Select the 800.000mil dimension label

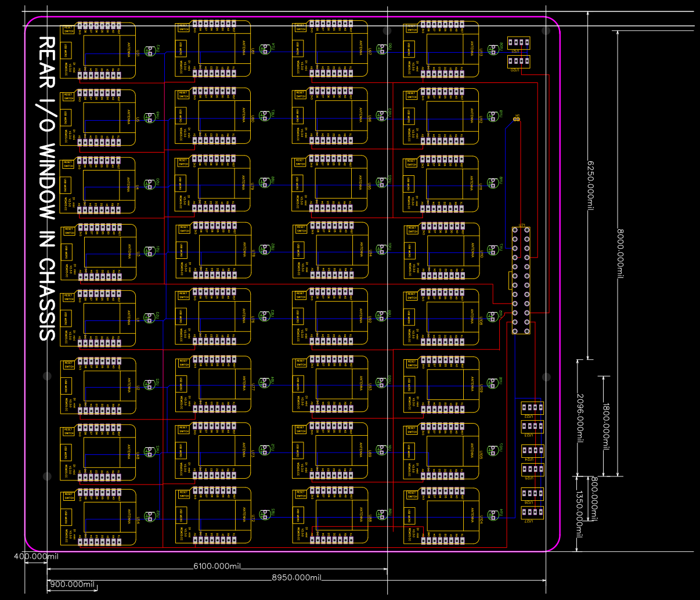[x=594, y=498]
